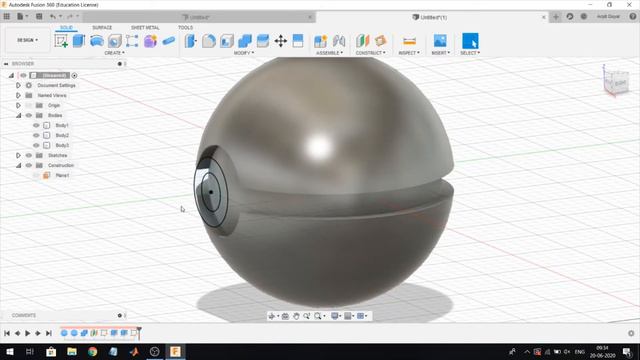Switch to the Sheet Metal tab
This screenshot has width=640, height=360.
(x=145, y=28)
